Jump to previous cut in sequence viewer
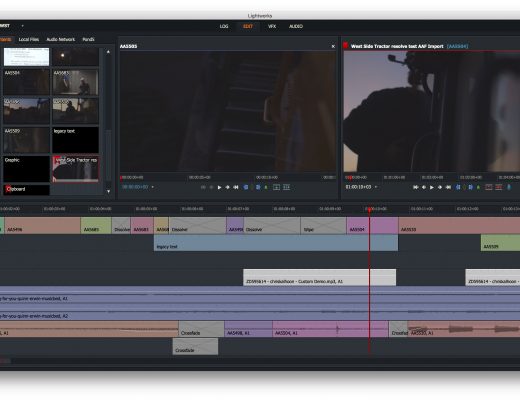520x400 pixels. pyautogui.click(x=416, y=187)
